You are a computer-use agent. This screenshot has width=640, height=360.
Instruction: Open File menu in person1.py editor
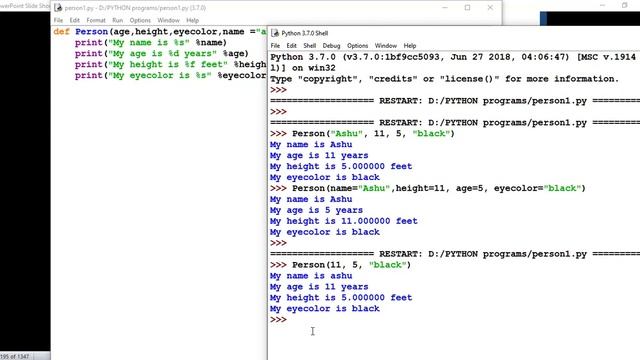58,20
